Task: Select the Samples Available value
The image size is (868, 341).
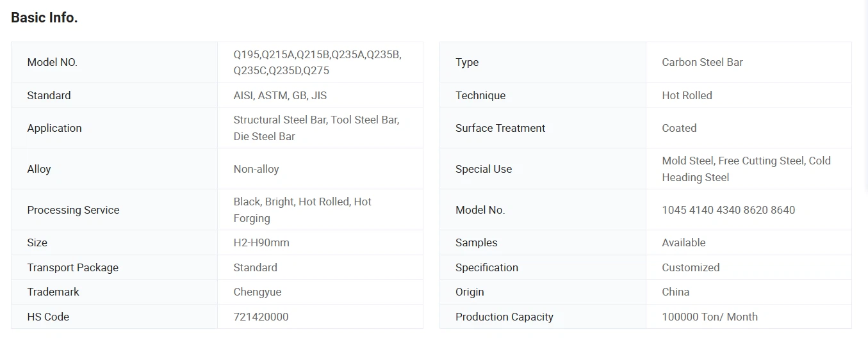Action: [684, 242]
